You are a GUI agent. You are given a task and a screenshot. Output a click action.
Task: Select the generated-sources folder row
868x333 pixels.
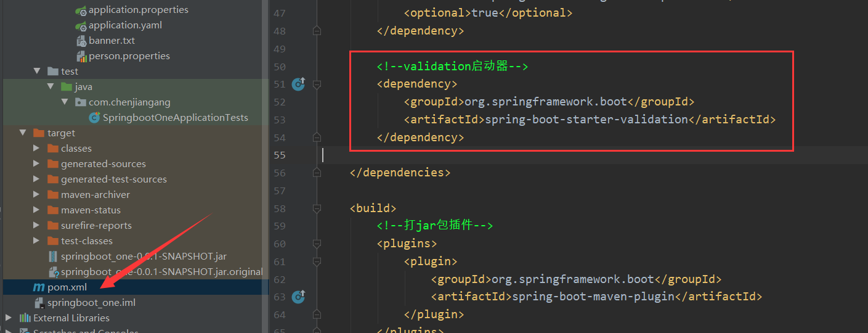(136, 164)
